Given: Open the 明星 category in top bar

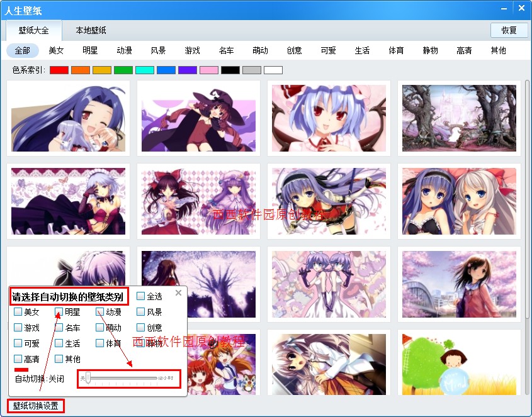Looking at the screenshot, I should 90,50.
